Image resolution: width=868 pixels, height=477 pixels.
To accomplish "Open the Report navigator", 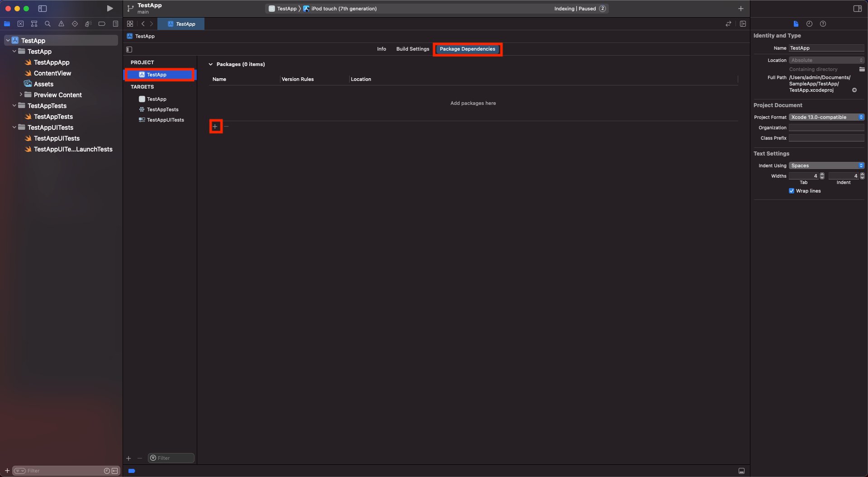I will pyautogui.click(x=115, y=24).
